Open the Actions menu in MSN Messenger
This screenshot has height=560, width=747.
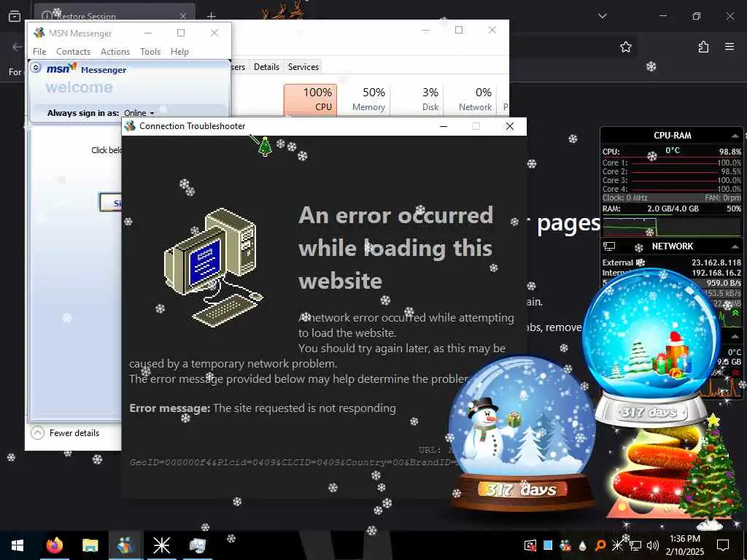[x=115, y=52]
